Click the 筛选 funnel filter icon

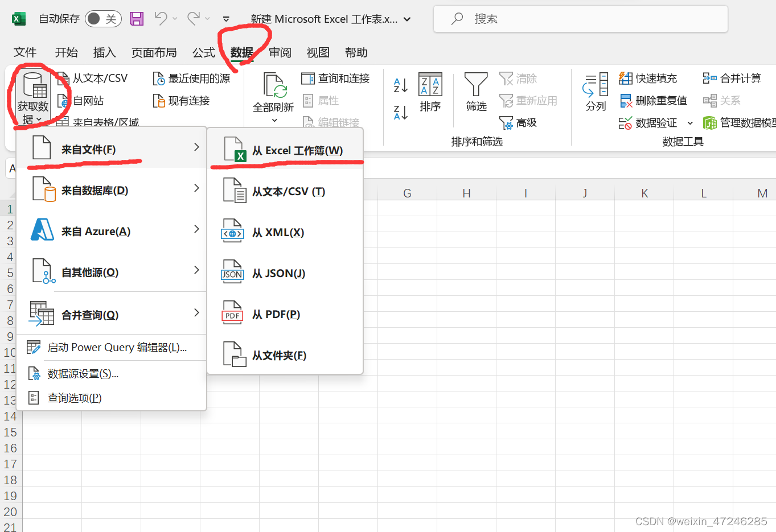click(476, 84)
